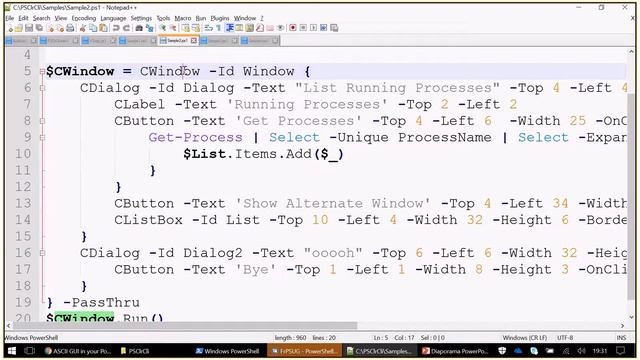The height and width of the screenshot is (360, 640).
Task: Close the Sample2.ps1 tab with red X
Action: coord(193,41)
